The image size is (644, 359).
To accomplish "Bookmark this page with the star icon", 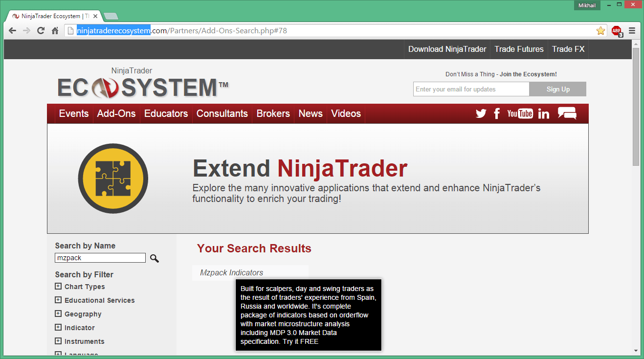I will point(600,31).
